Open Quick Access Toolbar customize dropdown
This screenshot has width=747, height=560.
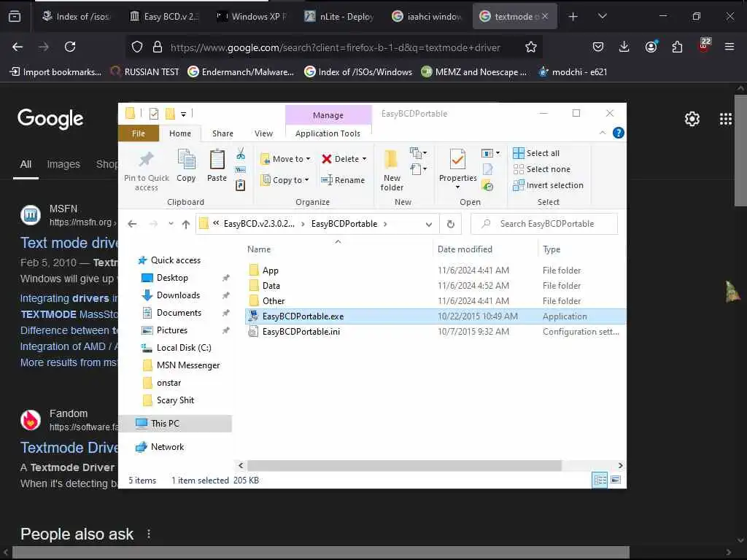click(x=183, y=114)
